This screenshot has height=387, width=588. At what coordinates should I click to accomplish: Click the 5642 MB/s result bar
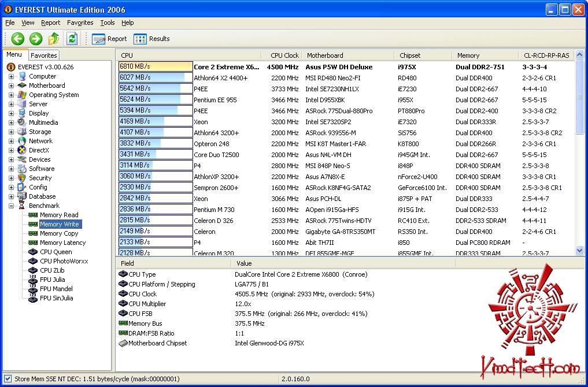[x=156, y=88]
